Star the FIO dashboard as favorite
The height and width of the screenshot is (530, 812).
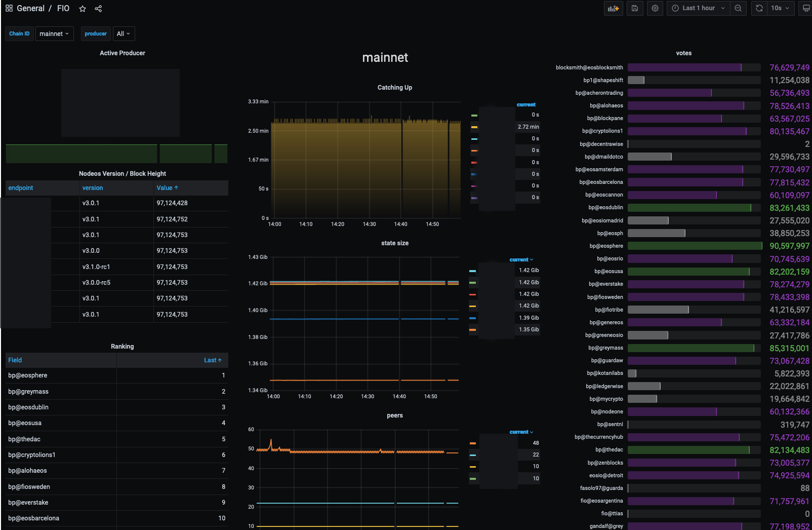[x=83, y=9]
